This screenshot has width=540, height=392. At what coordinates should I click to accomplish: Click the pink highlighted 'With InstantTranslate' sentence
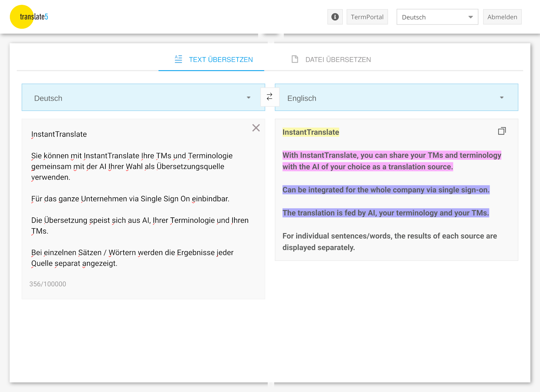[392, 161]
